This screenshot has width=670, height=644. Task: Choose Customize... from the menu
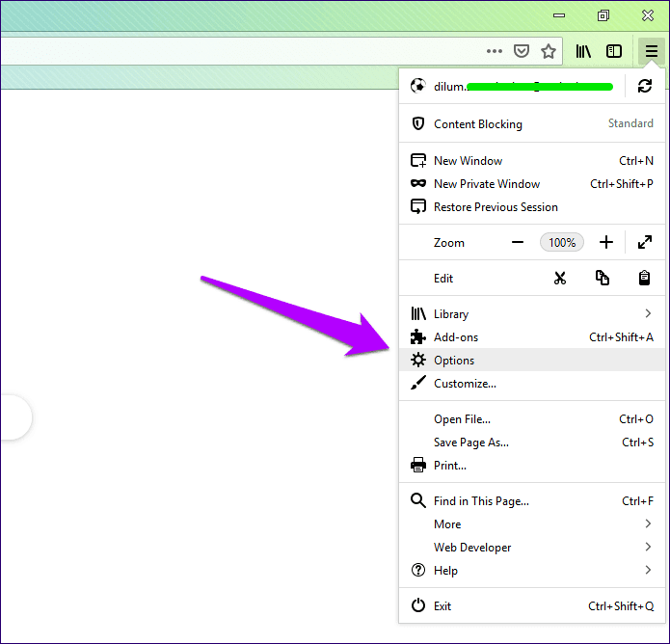(532, 384)
